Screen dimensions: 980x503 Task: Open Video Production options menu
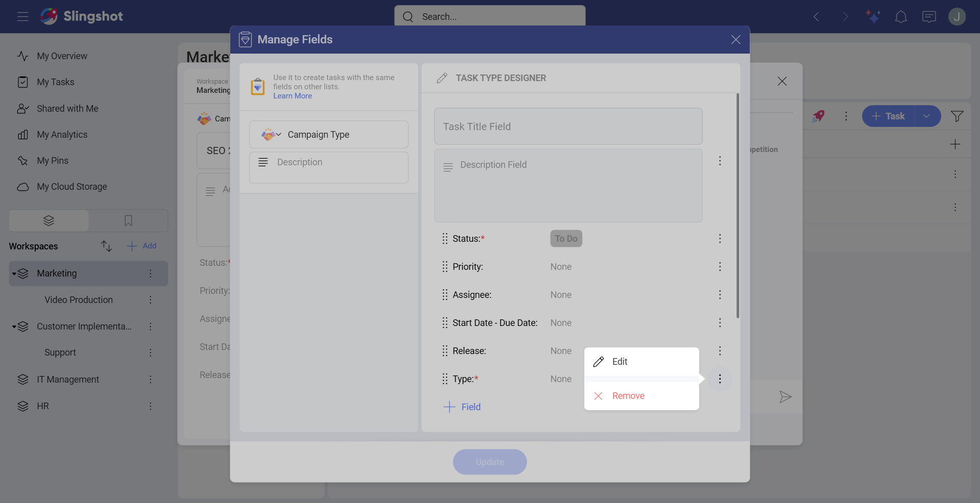tap(151, 300)
